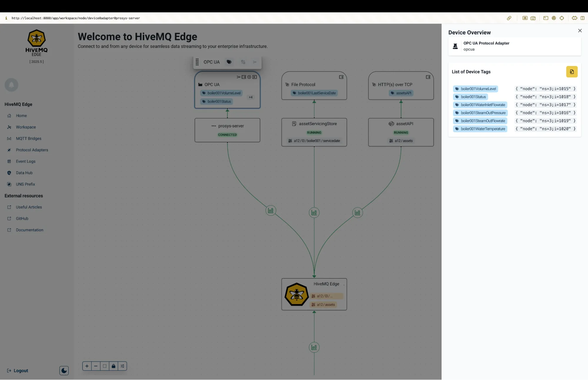The width and height of the screenshot is (588, 380).
Task: Open metrics icon below HiveMQ Edge node
Action: 314,347
